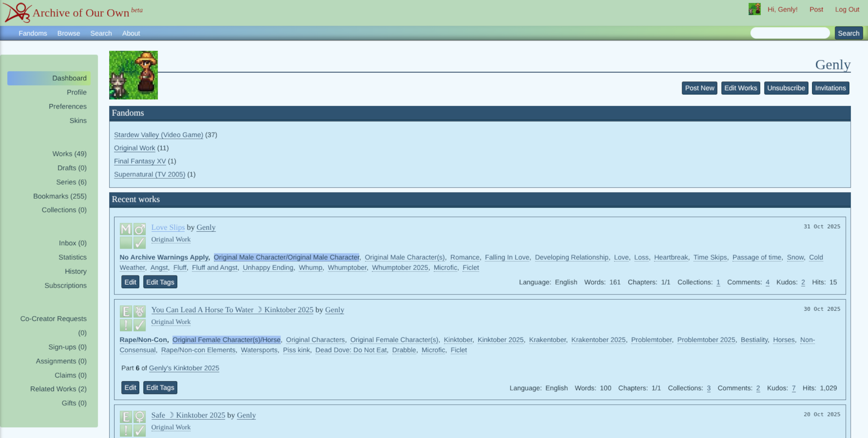This screenshot has width=868, height=438.
Task: Click the blank warnings icon on Love Slips
Action: click(126, 243)
